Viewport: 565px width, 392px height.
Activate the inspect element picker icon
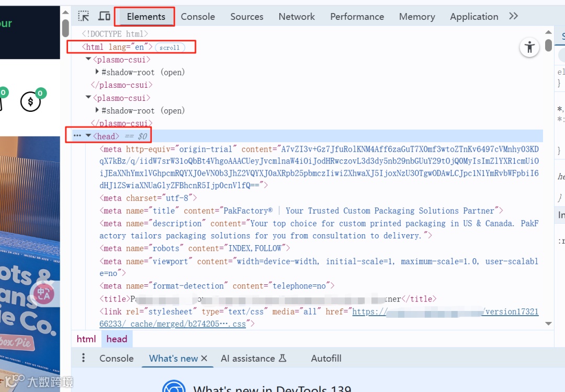pos(84,16)
